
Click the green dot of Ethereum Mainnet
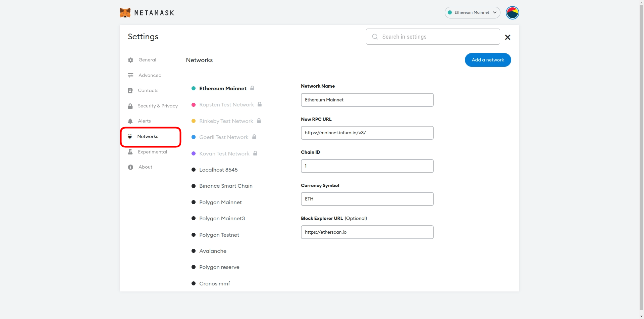pyautogui.click(x=194, y=88)
